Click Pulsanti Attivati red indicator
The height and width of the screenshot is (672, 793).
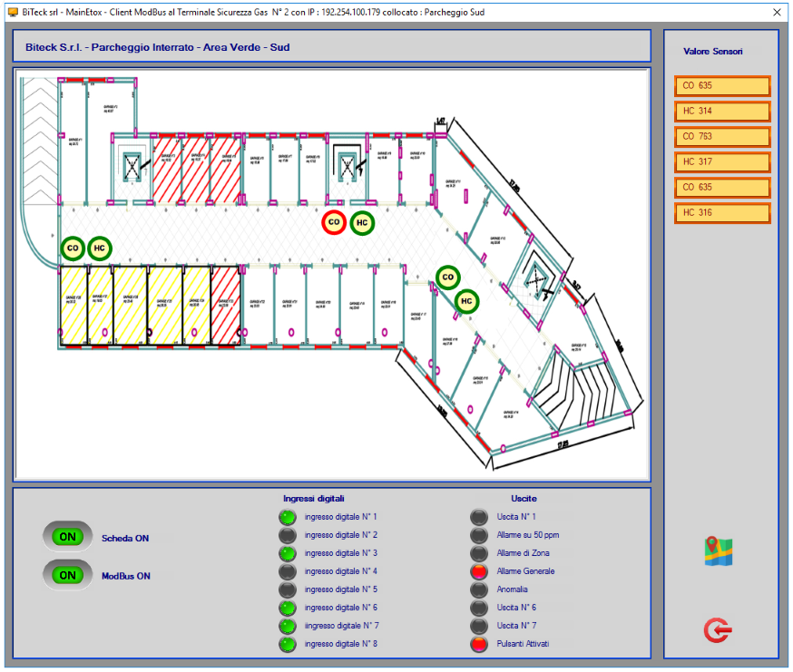479,644
